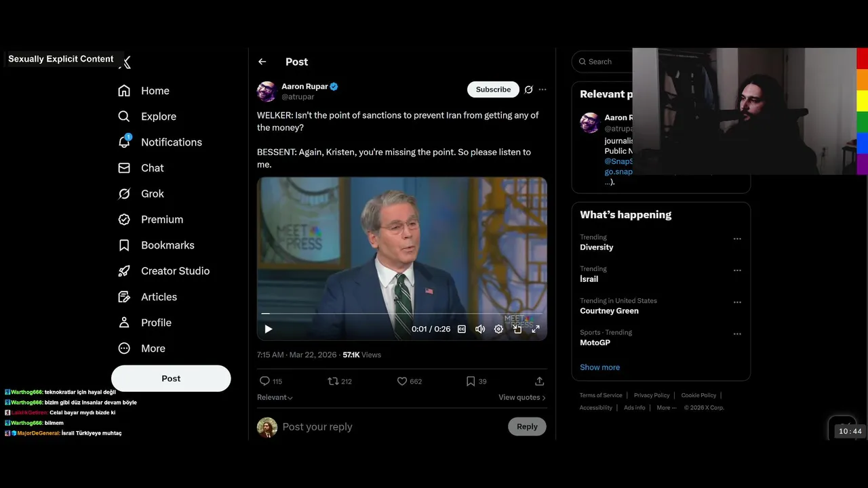Enter fullscreen video mode
The image size is (868, 488).
536,329
